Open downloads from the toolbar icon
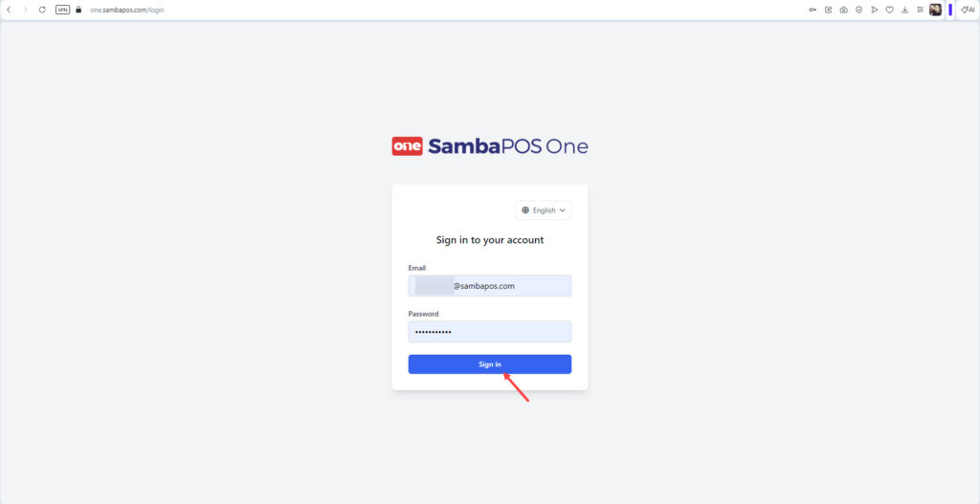 tap(905, 10)
